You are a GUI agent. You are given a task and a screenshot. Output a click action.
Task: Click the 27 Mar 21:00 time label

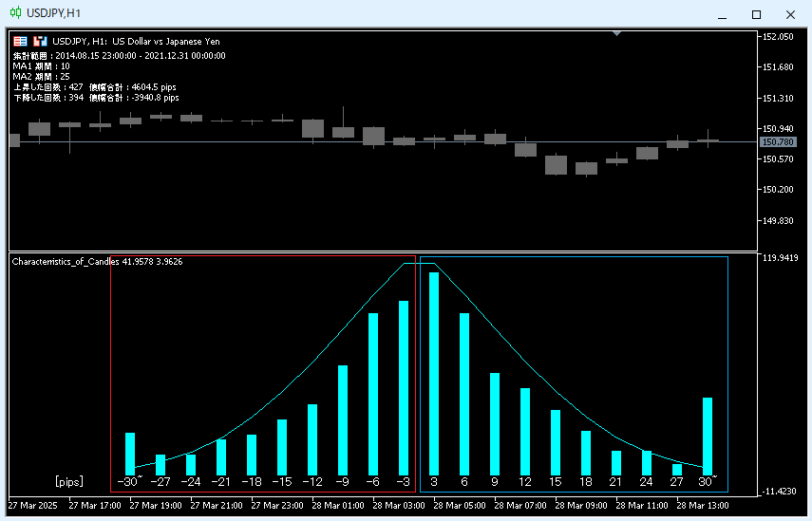(217, 506)
